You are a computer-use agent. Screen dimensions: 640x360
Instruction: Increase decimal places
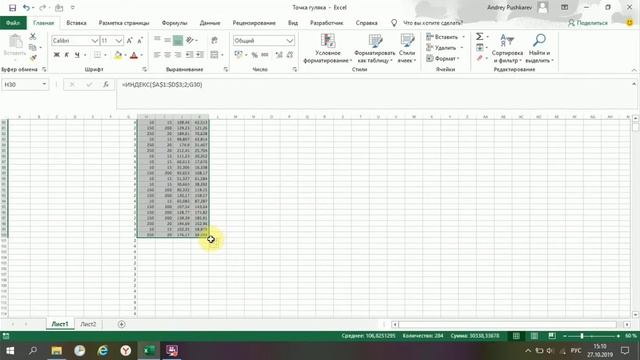279,55
